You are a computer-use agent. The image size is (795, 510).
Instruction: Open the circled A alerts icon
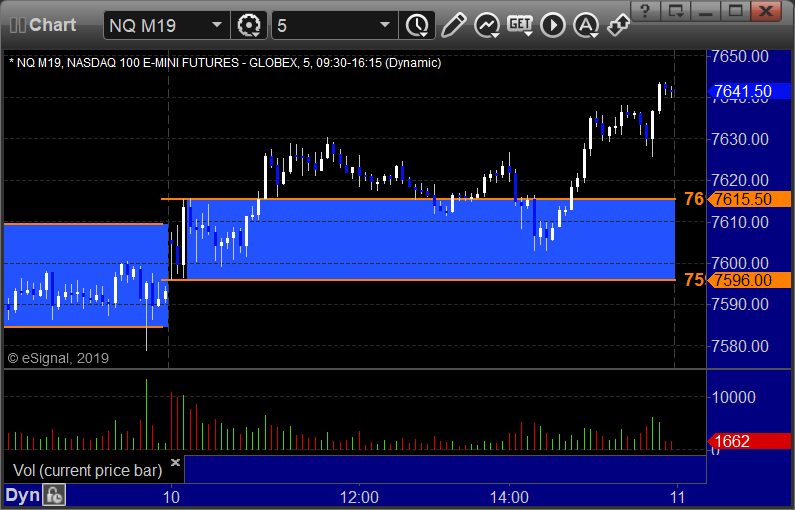[x=586, y=25]
